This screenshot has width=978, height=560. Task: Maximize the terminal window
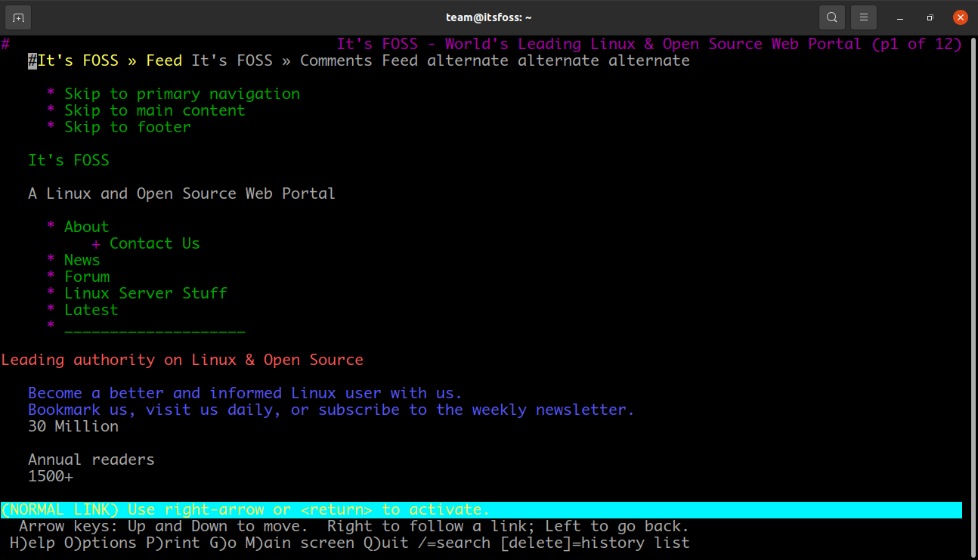pos(930,17)
